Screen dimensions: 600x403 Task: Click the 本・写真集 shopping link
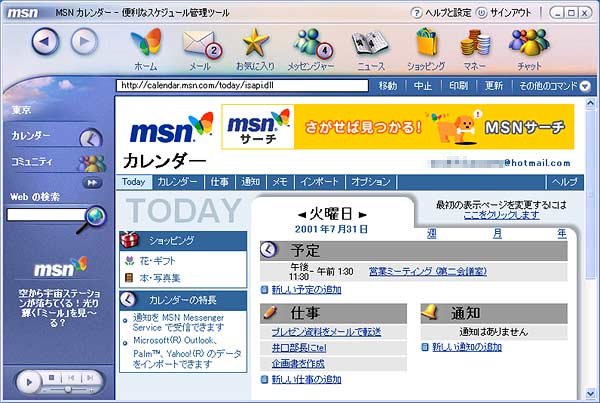[160, 278]
